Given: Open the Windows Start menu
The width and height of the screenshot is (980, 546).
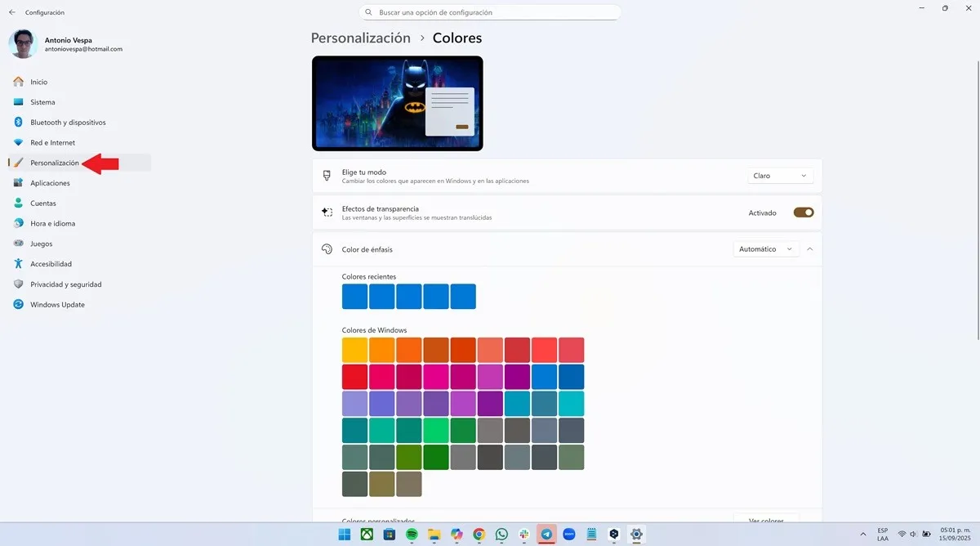Looking at the screenshot, I should [344, 535].
